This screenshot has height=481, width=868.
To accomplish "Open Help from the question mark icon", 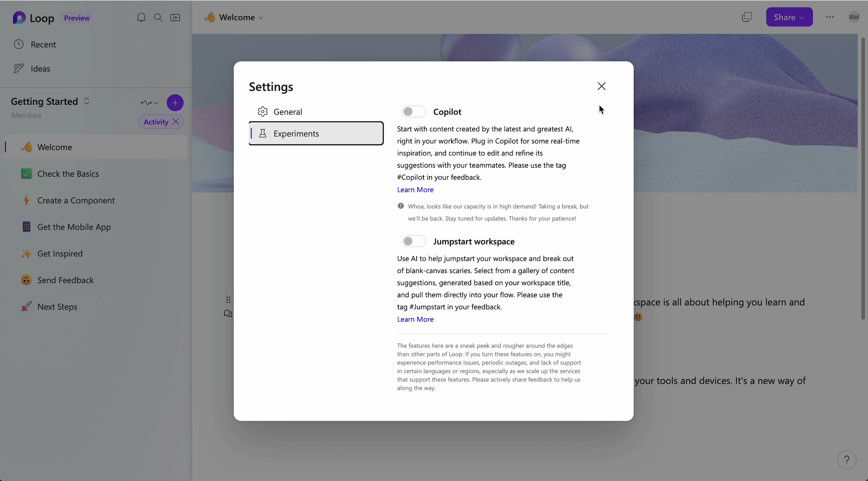I will click(x=847, y=459).
